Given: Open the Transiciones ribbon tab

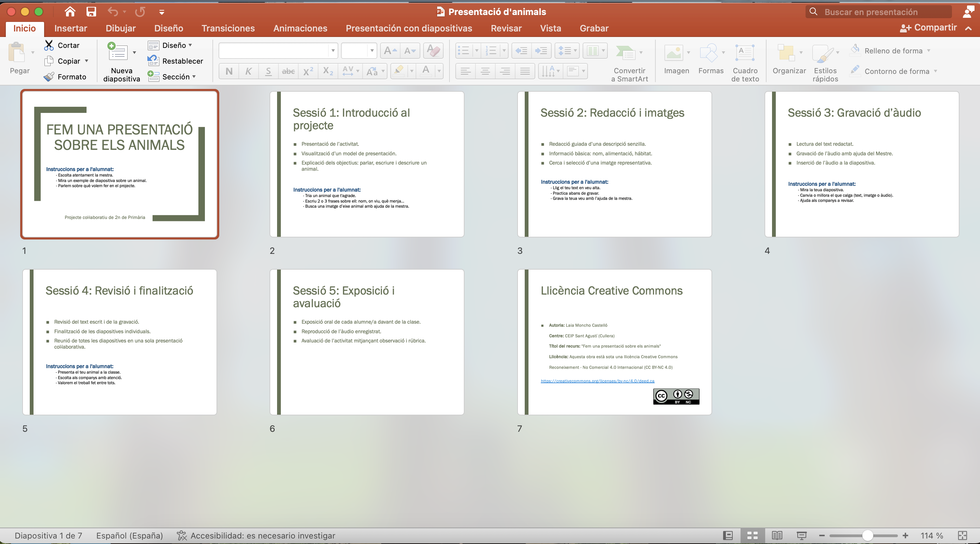Looking at the screenshot, I should click(x=228, y=28).
